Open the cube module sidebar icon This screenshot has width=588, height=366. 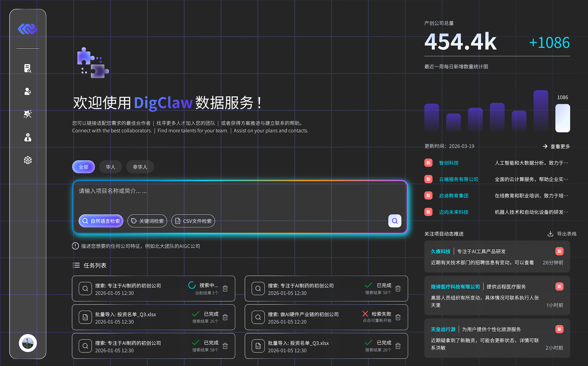(28, 160)
